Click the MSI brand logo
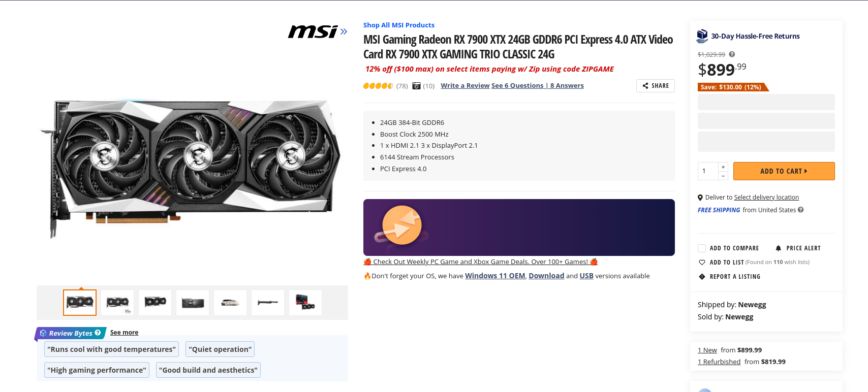The image size is (868, 392). click(x=313, y=31)
